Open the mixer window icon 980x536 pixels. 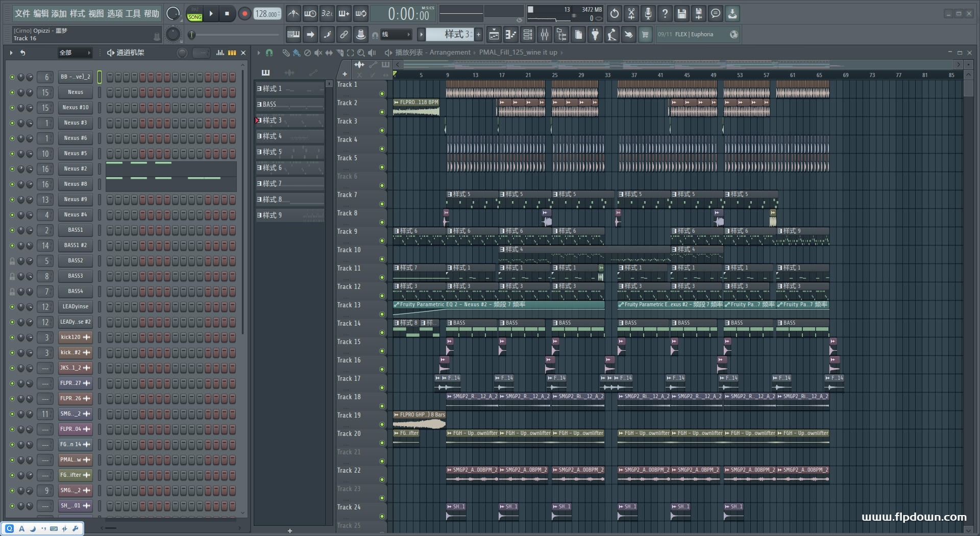tap(545, 35)
